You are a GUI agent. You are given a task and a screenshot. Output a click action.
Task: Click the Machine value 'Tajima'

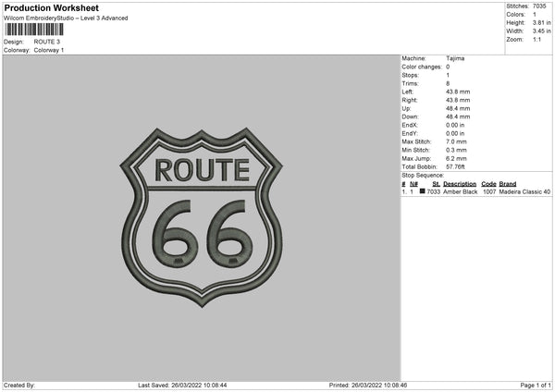[455, 58]
